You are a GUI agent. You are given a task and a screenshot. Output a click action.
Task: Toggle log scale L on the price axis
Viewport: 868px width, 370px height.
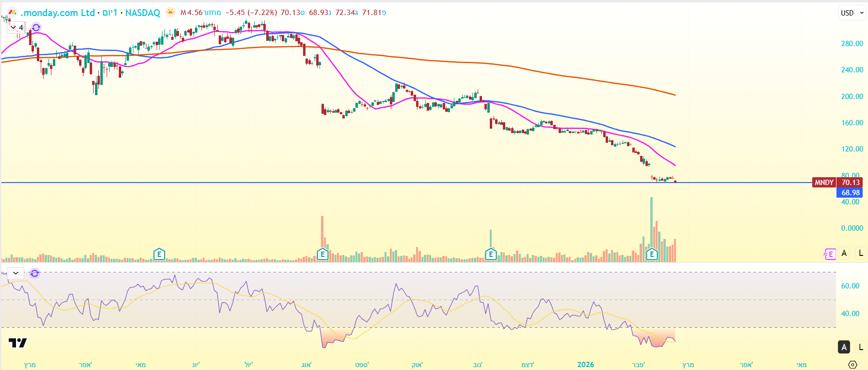pos(861,253)
